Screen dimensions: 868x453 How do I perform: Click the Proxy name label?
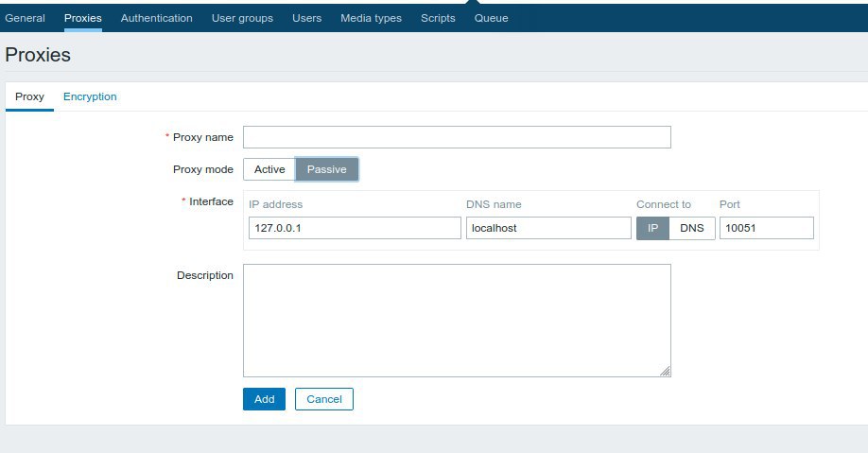[203, 137]
